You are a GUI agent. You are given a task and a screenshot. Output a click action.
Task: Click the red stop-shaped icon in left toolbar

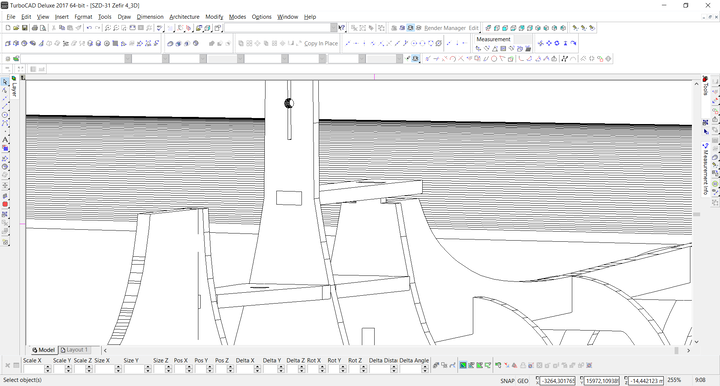point(5,204)
